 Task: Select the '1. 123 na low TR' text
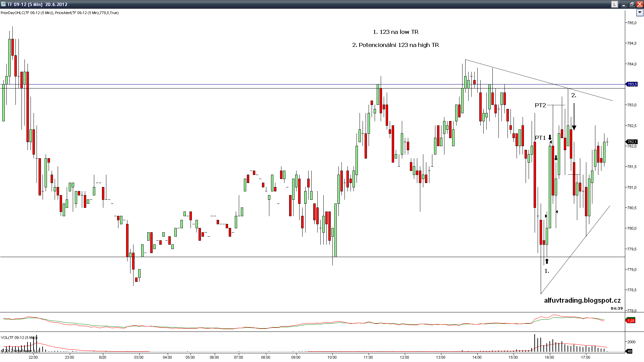[395, 32]
